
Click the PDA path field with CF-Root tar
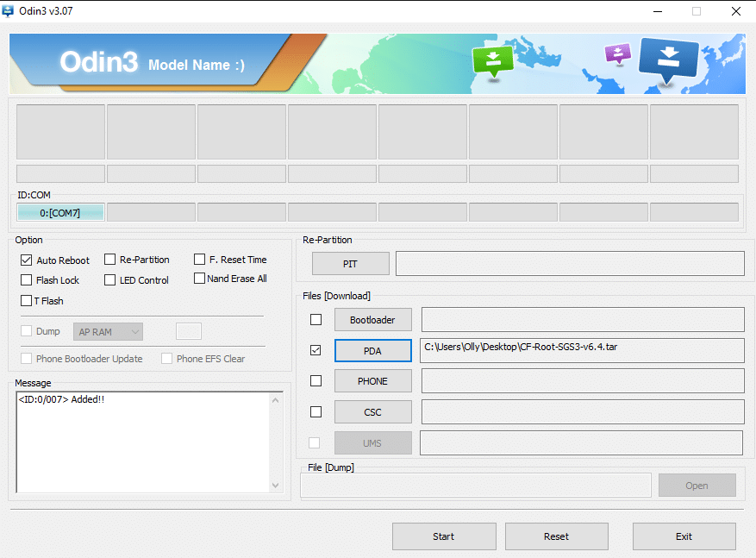(583, 350)
